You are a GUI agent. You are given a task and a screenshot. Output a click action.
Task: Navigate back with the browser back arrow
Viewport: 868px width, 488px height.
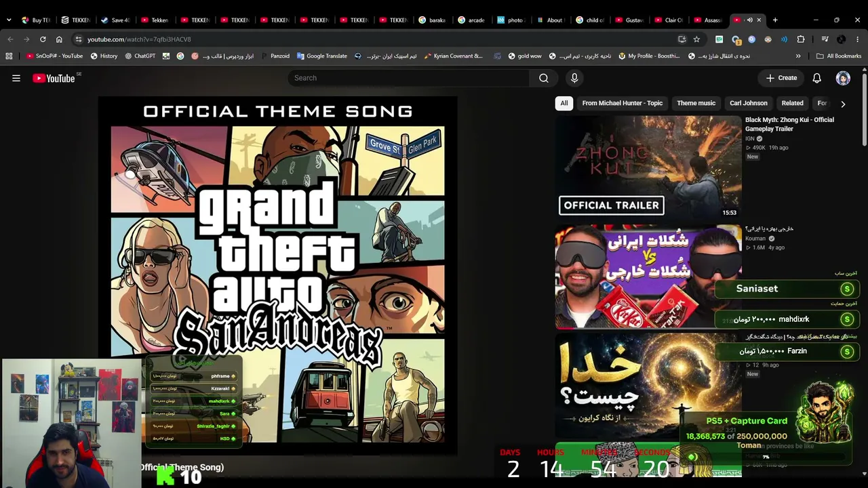tap(10, 39)
